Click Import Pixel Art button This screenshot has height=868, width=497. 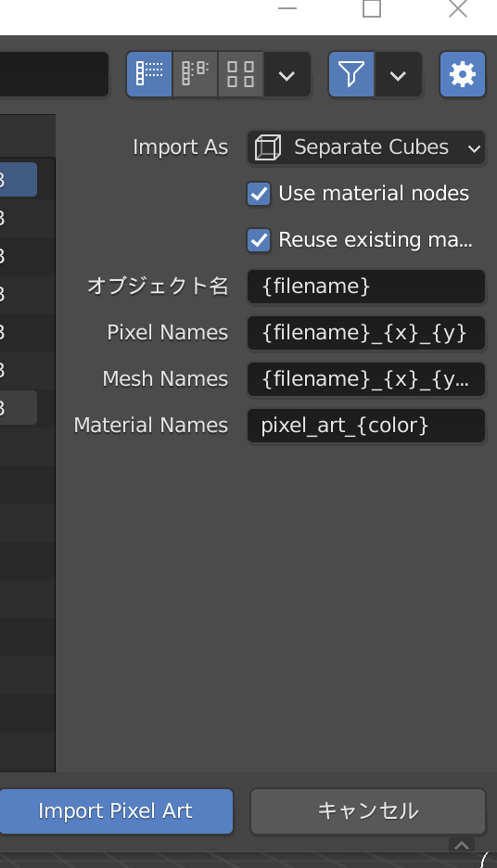click(115, 811)
